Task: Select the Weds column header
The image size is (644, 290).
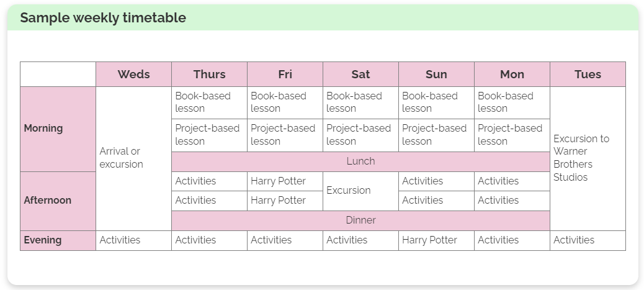Action: [x=133, y=74]
